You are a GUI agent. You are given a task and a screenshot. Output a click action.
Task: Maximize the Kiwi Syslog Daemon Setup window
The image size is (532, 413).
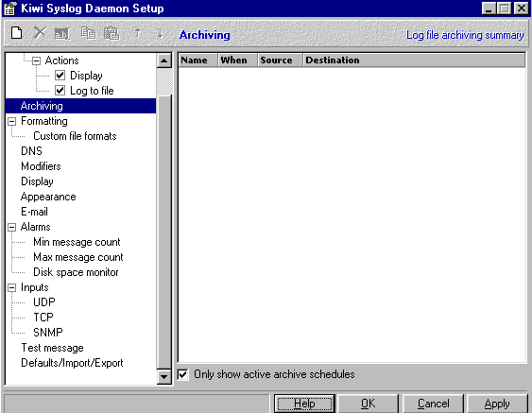[x=504, y=9]
